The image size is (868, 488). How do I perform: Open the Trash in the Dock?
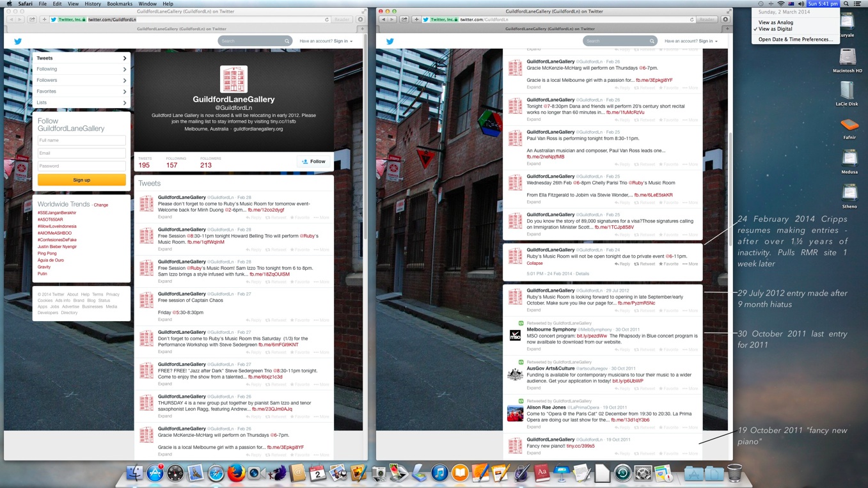734,473
